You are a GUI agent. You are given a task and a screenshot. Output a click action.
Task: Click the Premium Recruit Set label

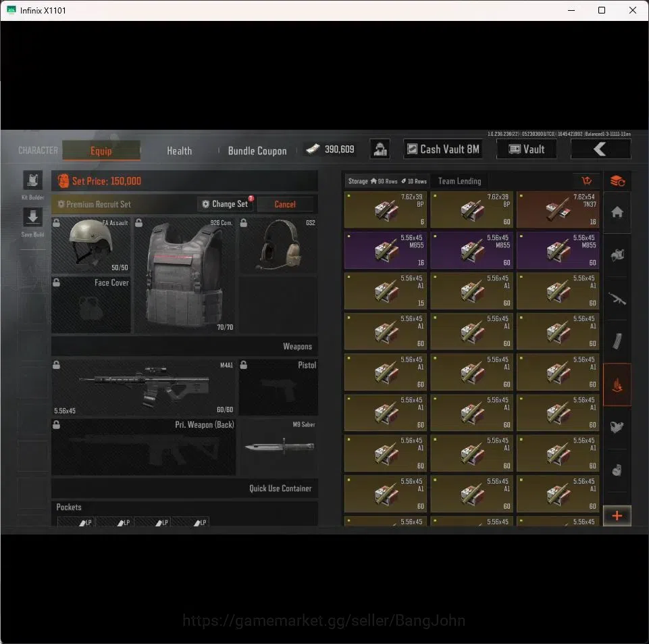tap(95, 204)
